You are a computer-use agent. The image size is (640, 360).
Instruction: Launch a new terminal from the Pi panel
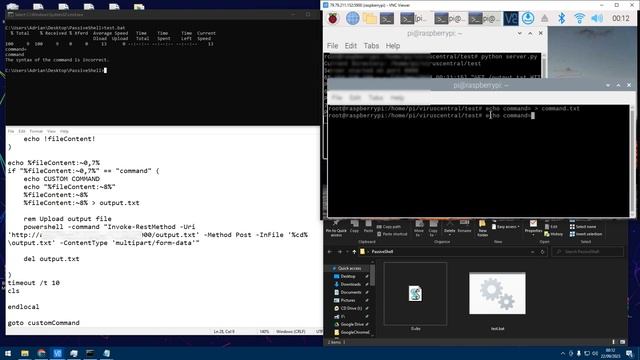click(x=387, y=18)
